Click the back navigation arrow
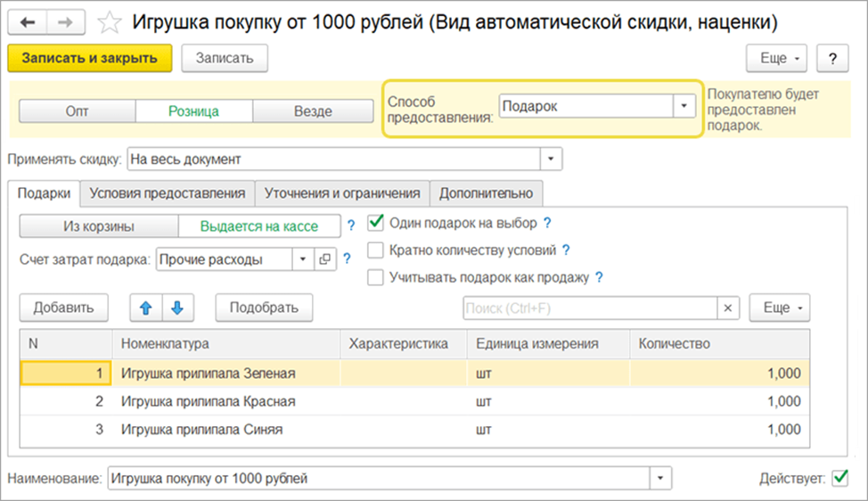The width and height of the screenshot is (868, 501). point(28,21)
